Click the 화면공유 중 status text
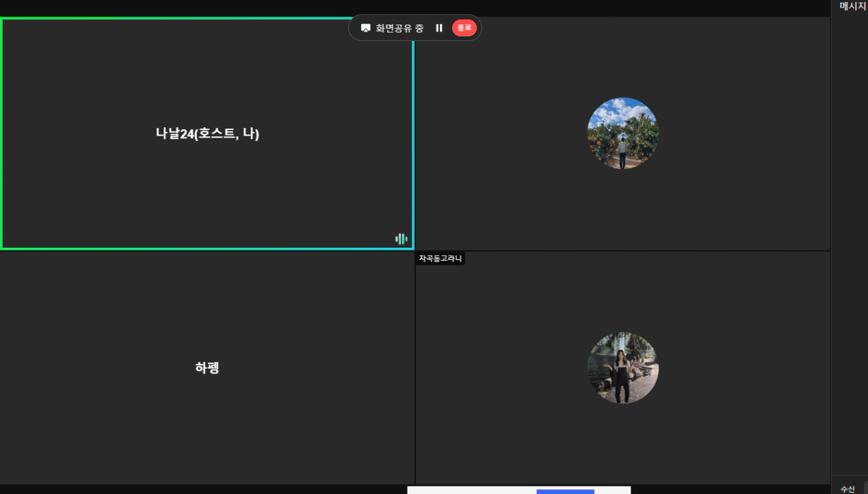 pos(399,28)
